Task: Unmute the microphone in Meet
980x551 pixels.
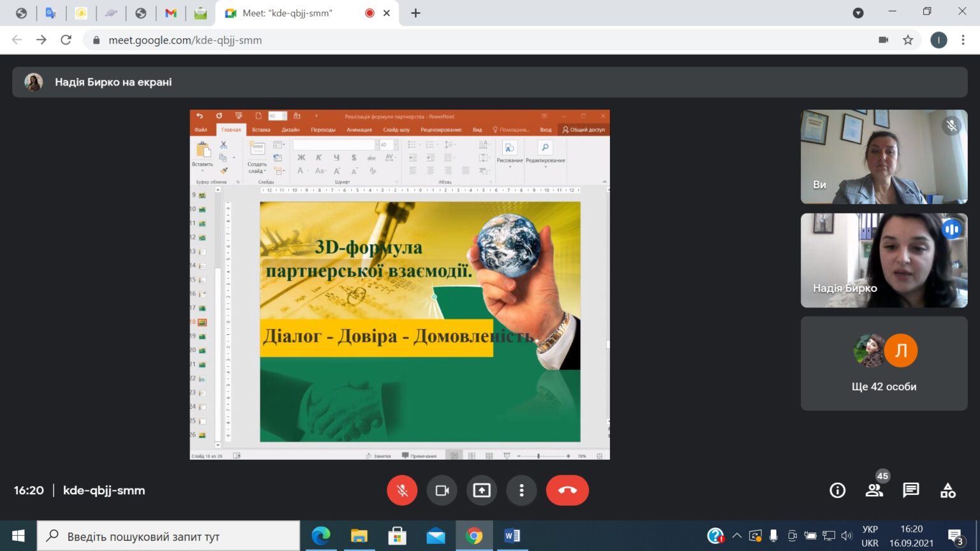Action: click(x=402, y=490)
